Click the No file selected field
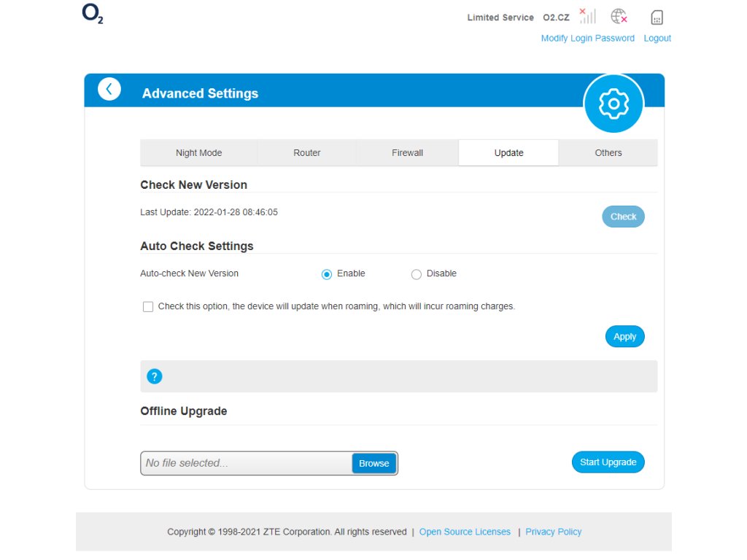The image size is (747, 560). click(246, 463)
